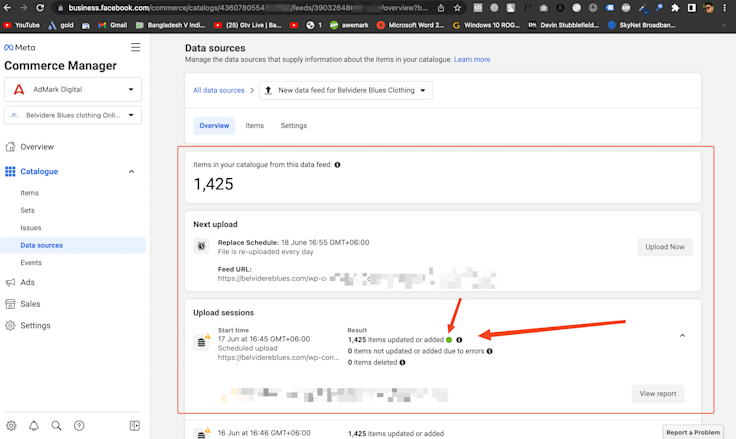Click the 17 Jun upload session icon
This screenshot has height=439, width=736.
pos(202,341)
